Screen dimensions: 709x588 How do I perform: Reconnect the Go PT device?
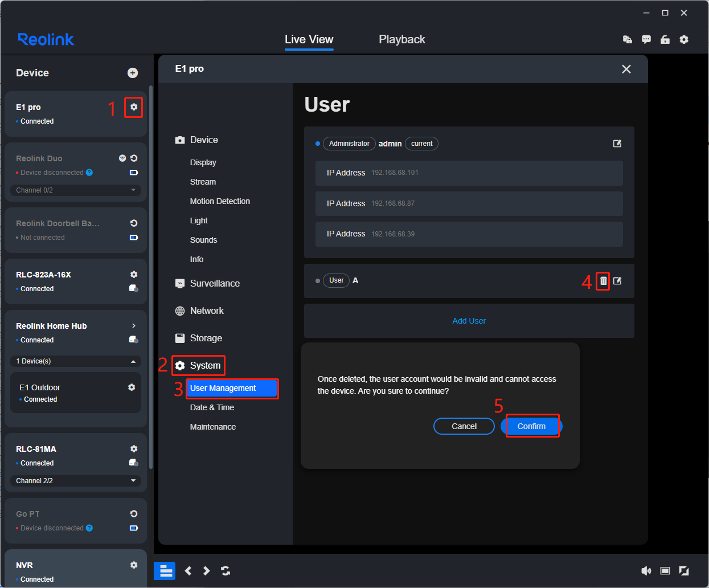coord(134,514)
